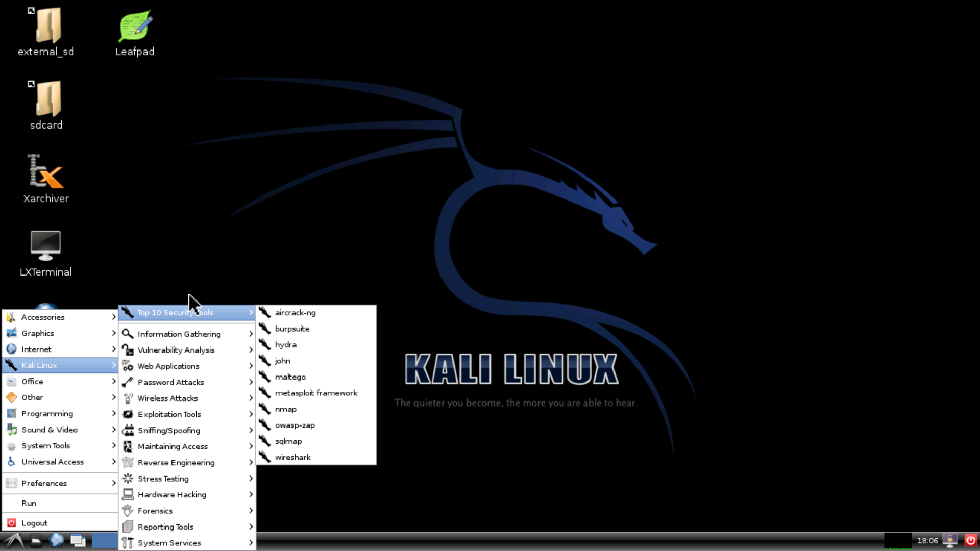
Task: Click the Wireless Attacks antenna icon
Action: coord(128,398)
